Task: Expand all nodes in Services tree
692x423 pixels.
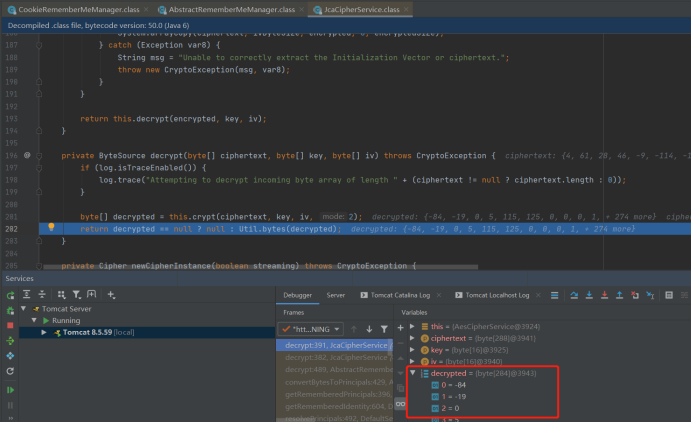Action: [26, 295]
